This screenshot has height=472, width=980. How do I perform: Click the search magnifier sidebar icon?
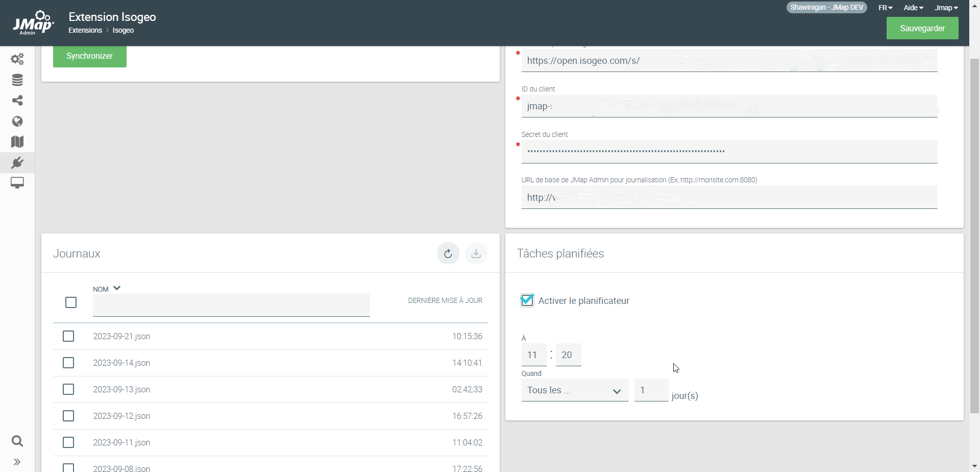point(17,441)
